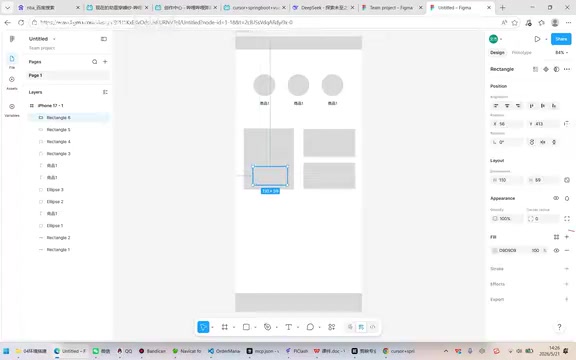Click the Y position field

(543, 124)
